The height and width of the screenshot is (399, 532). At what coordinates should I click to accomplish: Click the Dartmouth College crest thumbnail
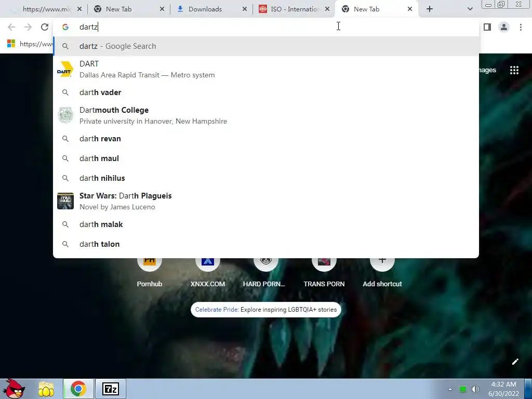65,115
